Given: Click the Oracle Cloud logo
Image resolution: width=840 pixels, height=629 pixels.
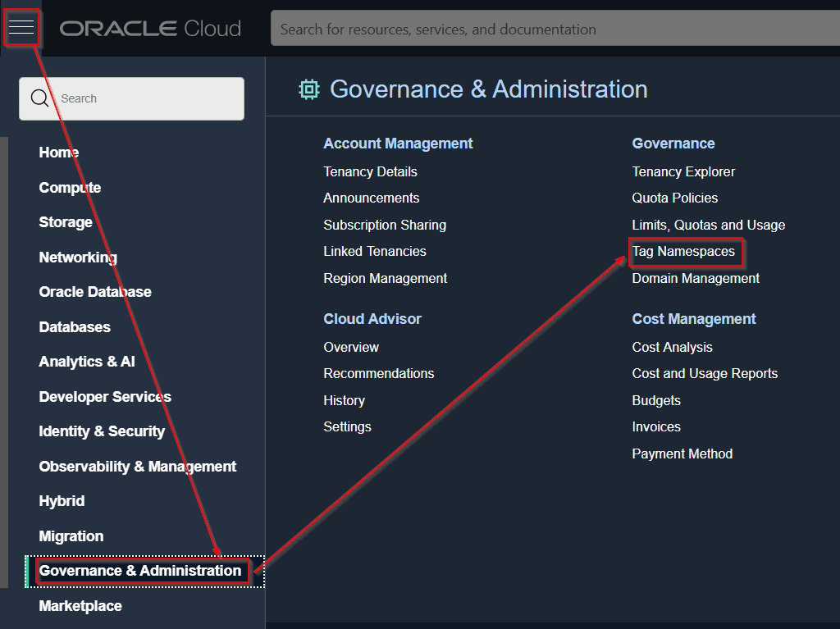Looking at the screenshot, I should coord(150,29).
